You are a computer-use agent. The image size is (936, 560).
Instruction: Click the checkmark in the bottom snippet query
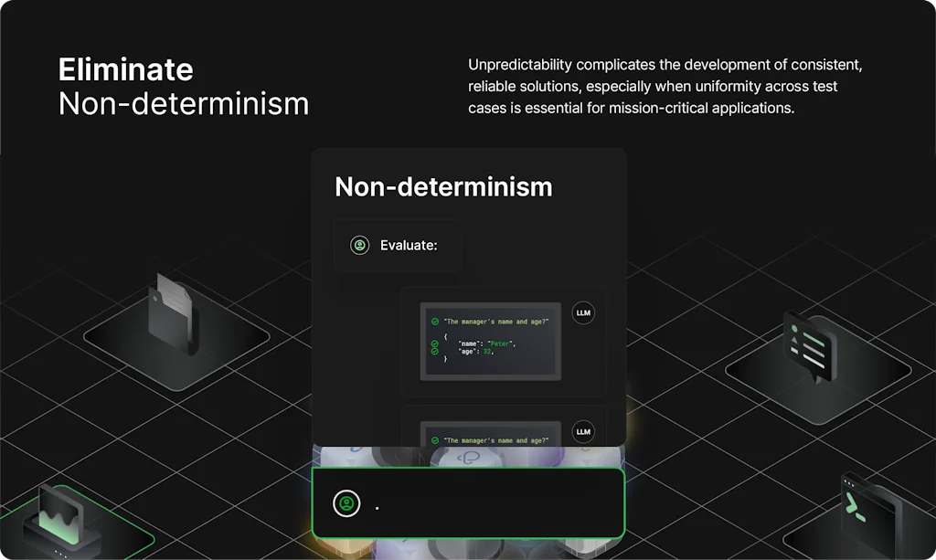point(435,440)
